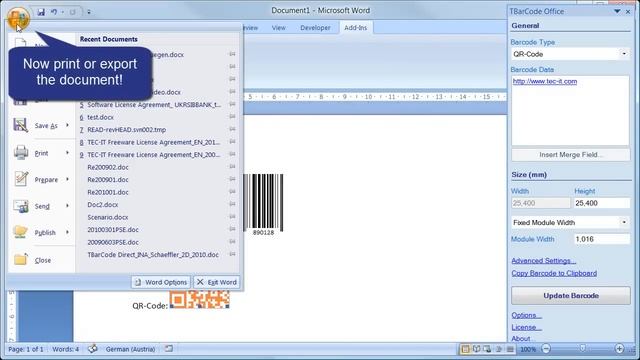
Task: Open the Barcode Type QR-Code dropdown
Action: click(624, 54)
